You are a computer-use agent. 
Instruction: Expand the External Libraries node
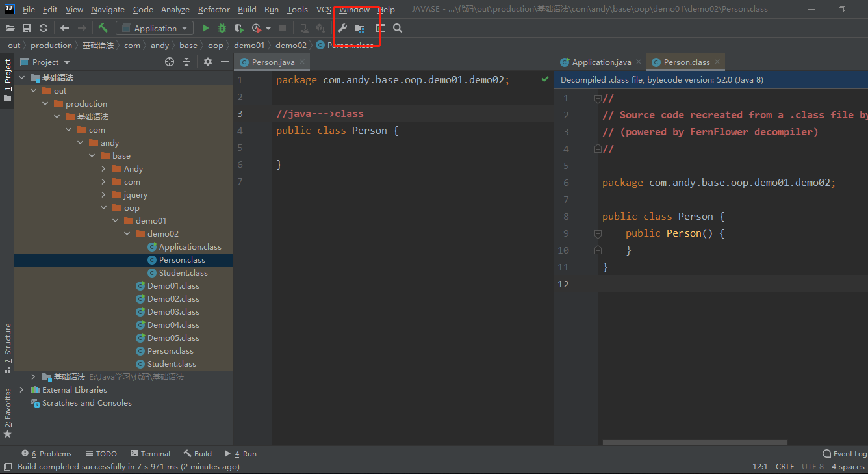click(22, 390)
